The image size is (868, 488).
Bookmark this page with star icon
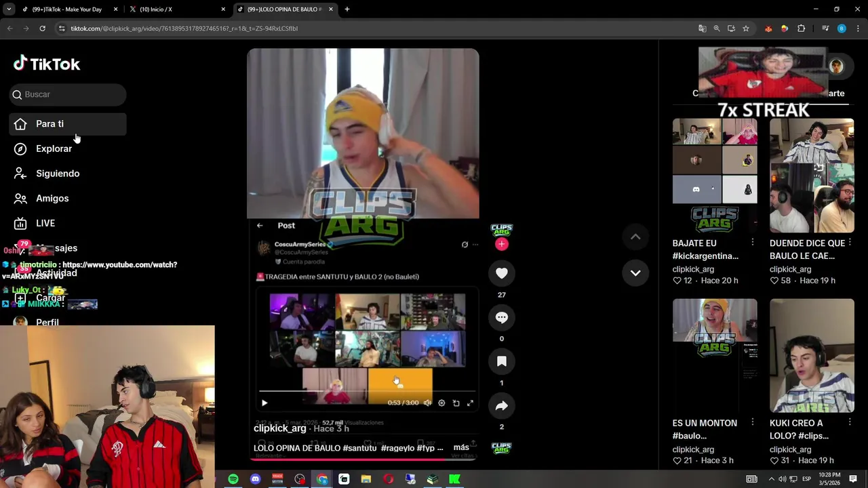pyautogui.click(x=746, y=28)
